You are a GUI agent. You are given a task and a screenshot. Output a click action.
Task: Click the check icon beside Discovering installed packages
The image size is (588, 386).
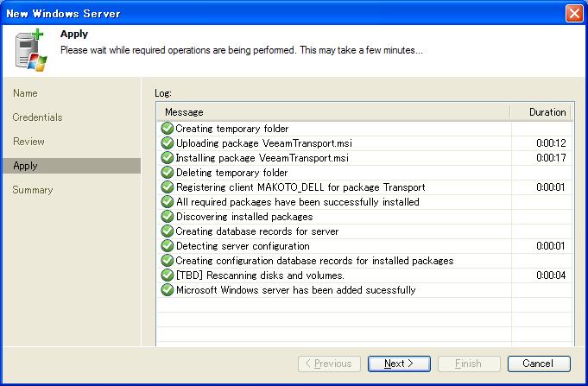click(167, 217)
